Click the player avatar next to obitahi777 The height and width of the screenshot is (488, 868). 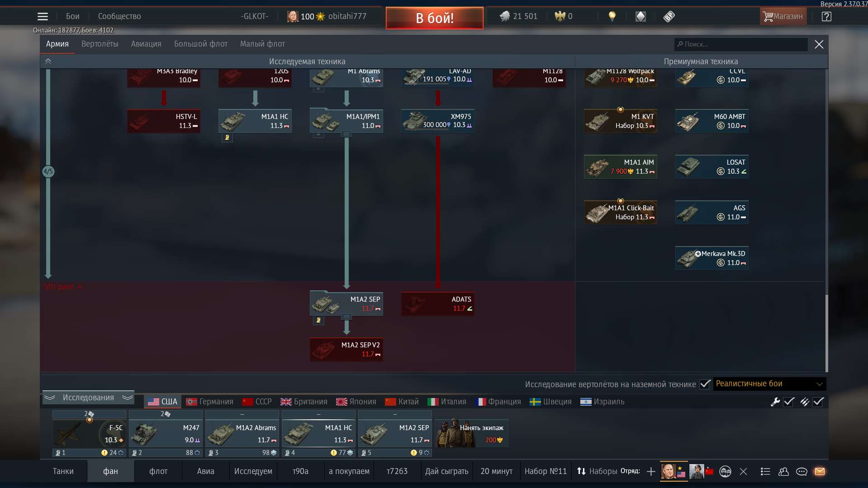(293, 17)
